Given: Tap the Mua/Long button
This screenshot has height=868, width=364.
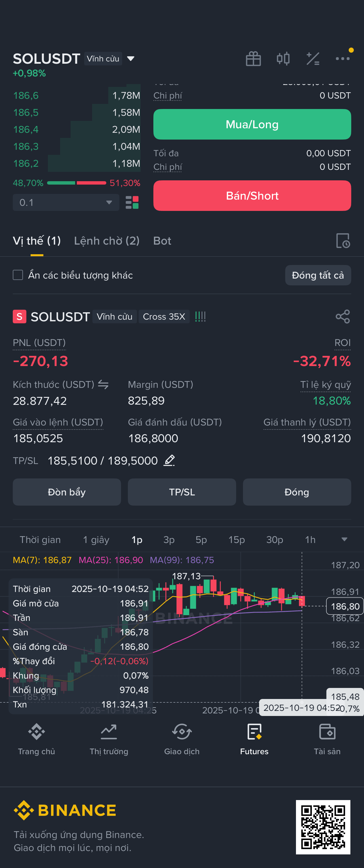Looking at the screenshot, I should pos(252,124).
